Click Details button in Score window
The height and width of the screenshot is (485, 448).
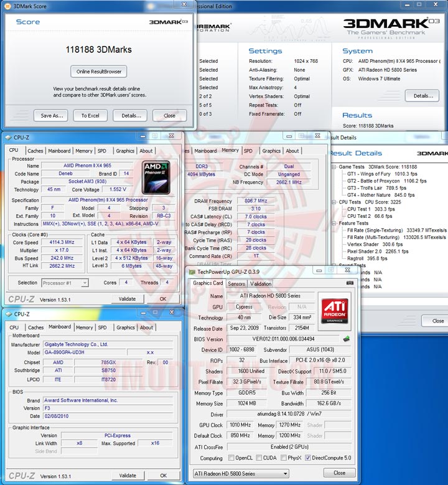coord(130,115)
